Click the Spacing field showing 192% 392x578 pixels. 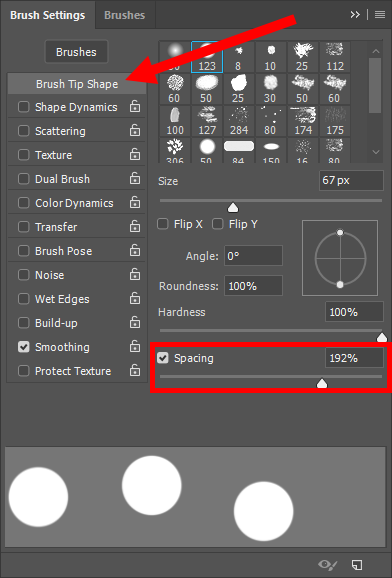pyautogui.click(x=354, y=358)
